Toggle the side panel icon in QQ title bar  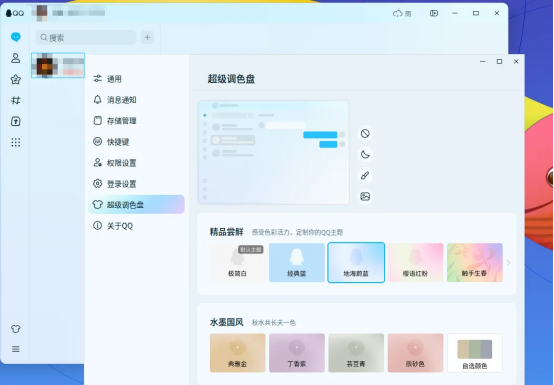click(x=434, y=13)
